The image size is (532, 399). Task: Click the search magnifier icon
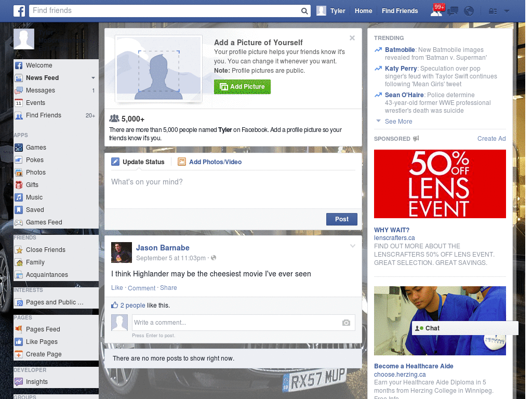[304, 11]
